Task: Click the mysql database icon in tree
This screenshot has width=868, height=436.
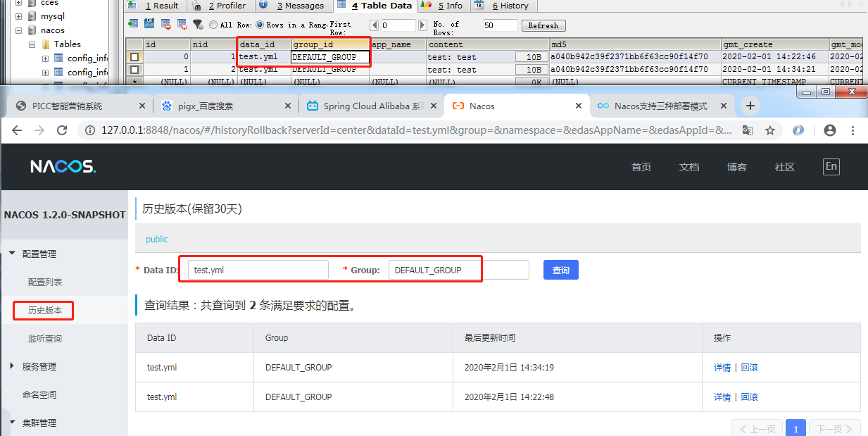Action: [x=32, y=16]
